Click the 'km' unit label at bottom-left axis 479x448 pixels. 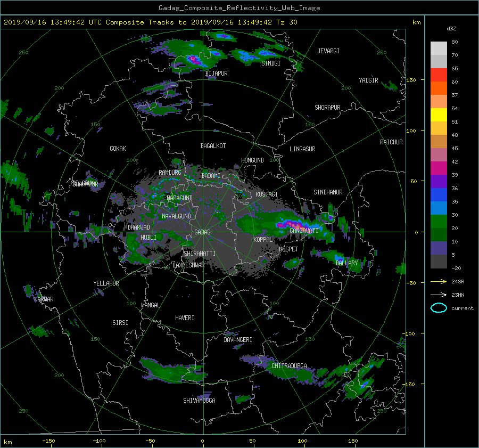8,442
